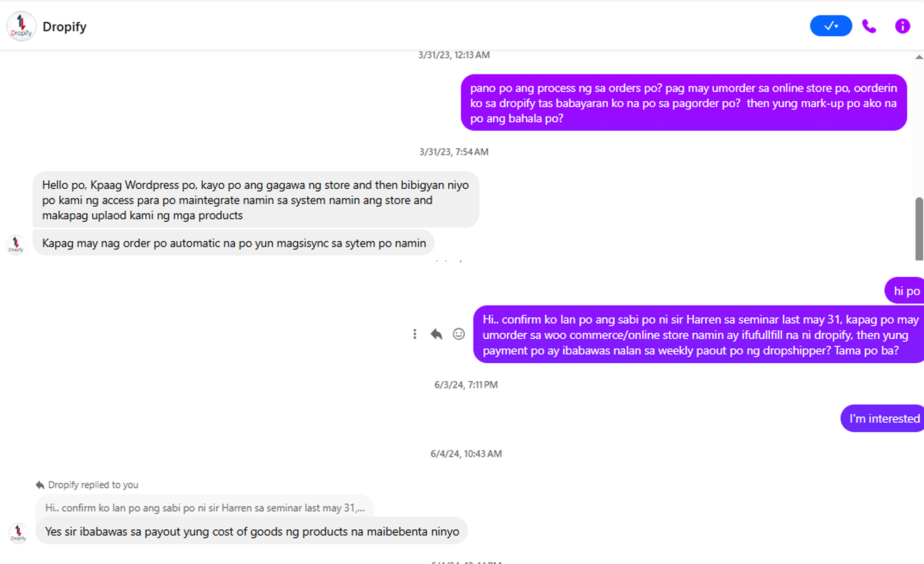This screenshot has height=564, width=924.
Task: Click the chat scrollbar thumb
Action: click(x=919, y=228)
